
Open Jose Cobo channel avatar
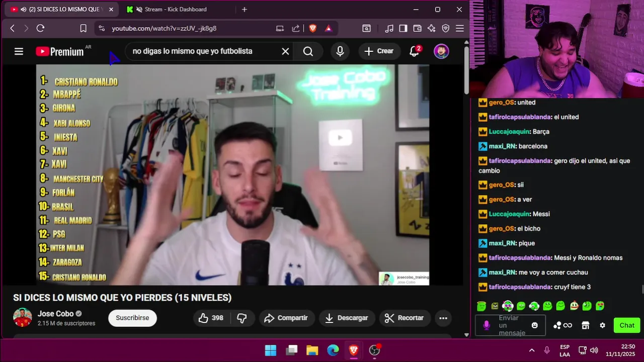[23, 318]
